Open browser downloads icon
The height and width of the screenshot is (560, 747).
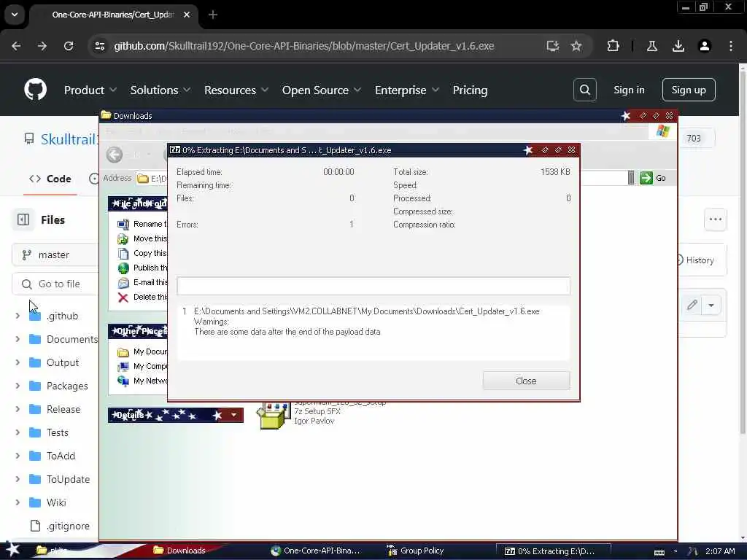[x=678, y=46]
